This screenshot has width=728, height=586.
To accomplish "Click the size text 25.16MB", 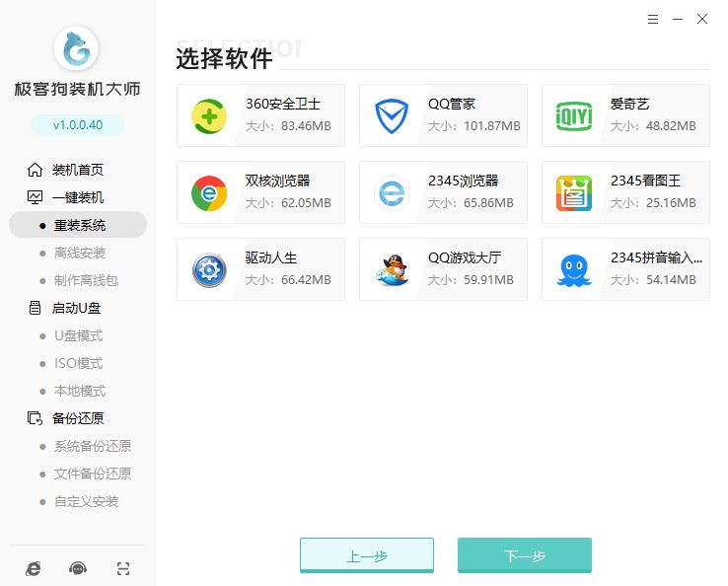I will click(671, 203).
